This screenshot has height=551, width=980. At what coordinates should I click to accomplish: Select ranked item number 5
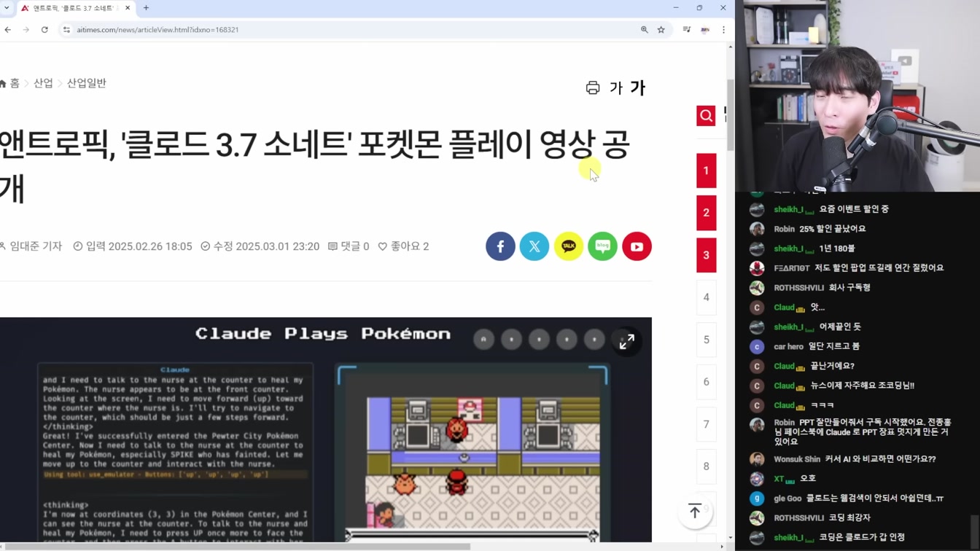pyautogui.click(x=706, y=340)
